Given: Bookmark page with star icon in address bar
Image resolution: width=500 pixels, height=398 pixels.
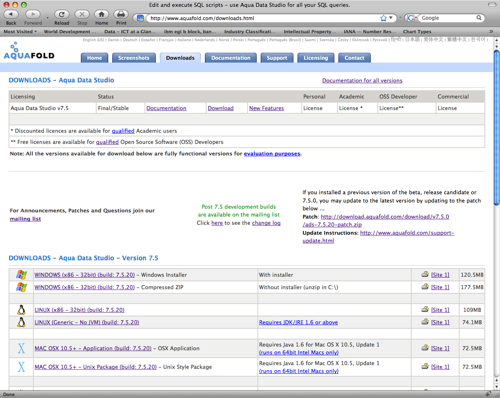Looking at the screenshot, I should pos(384,18).
